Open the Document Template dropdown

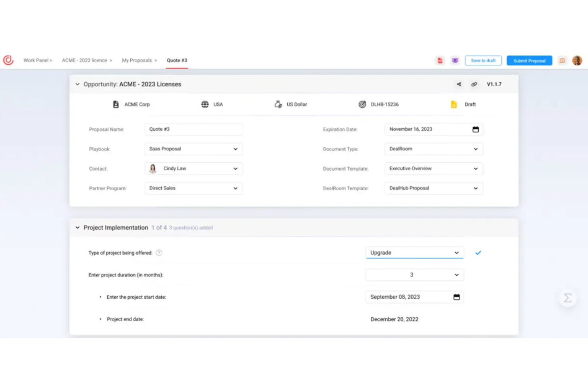[x=434, y=168]
